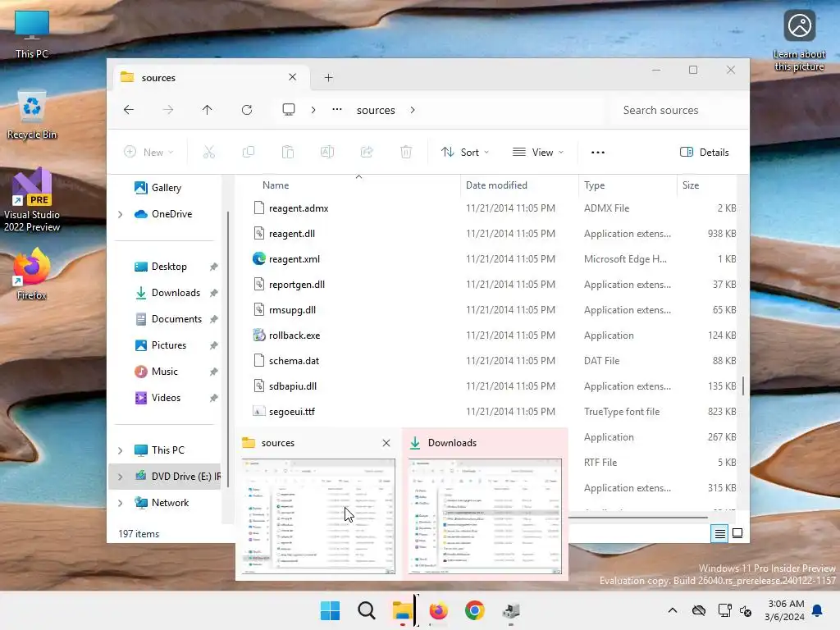Image resolution: width=840 pixels, height=630 pixels.
Task: Click the Paste clipboard icon
Action: tap(288, 152)
